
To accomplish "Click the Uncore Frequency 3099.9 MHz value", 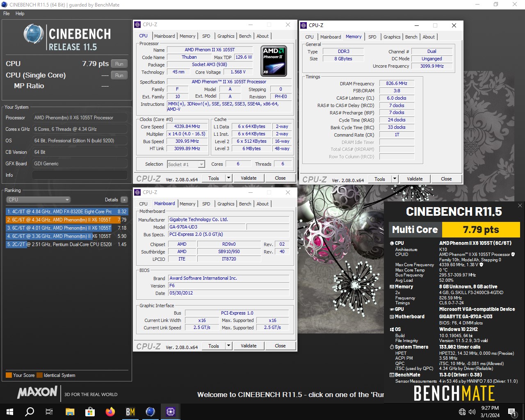I will [x=432, y=66].
